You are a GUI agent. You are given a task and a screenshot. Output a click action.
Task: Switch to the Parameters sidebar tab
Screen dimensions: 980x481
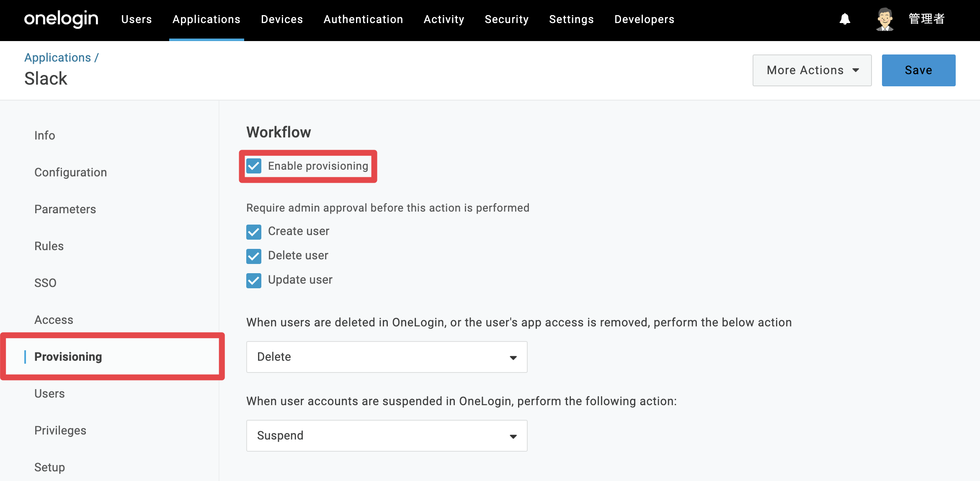click(65, 209)
